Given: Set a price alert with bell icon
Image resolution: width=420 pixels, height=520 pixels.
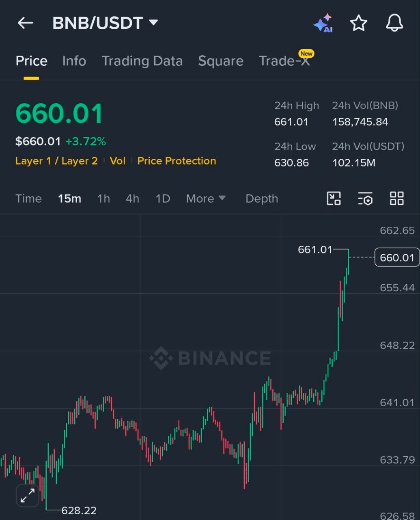Looking at the screenshot, I should 394,23.
